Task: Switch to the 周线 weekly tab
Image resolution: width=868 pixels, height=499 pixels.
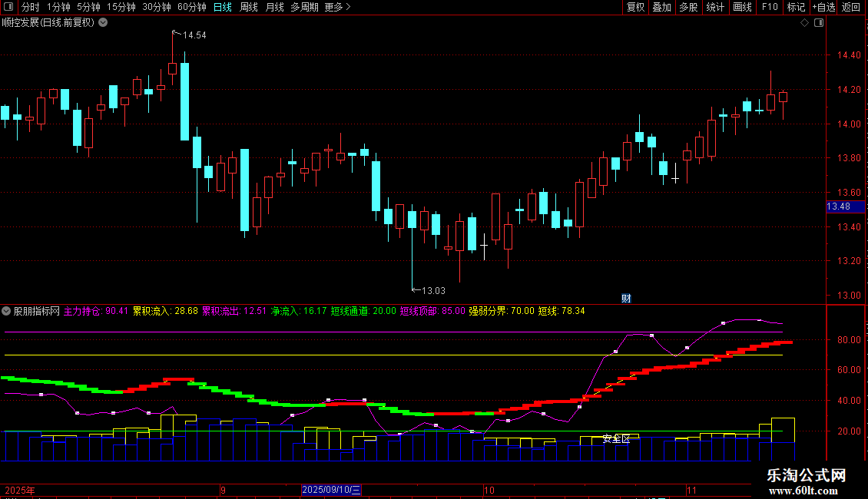Action: [x=249, y=7]
